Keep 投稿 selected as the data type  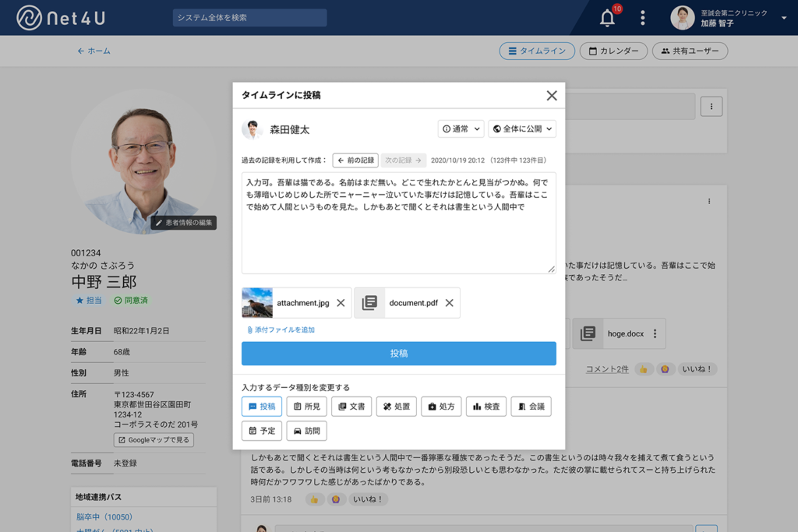pyautogui.click(x=261, y=406)
